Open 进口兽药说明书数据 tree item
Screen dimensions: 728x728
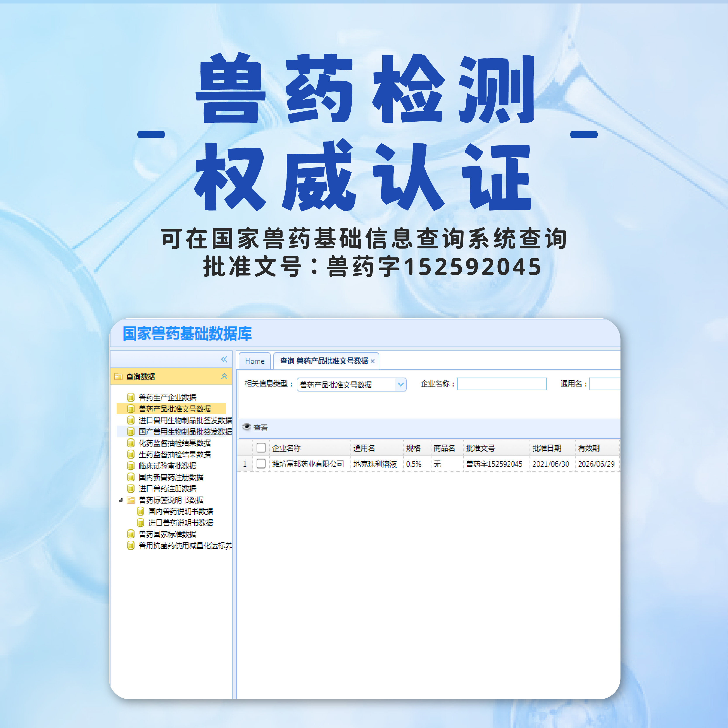181,522
